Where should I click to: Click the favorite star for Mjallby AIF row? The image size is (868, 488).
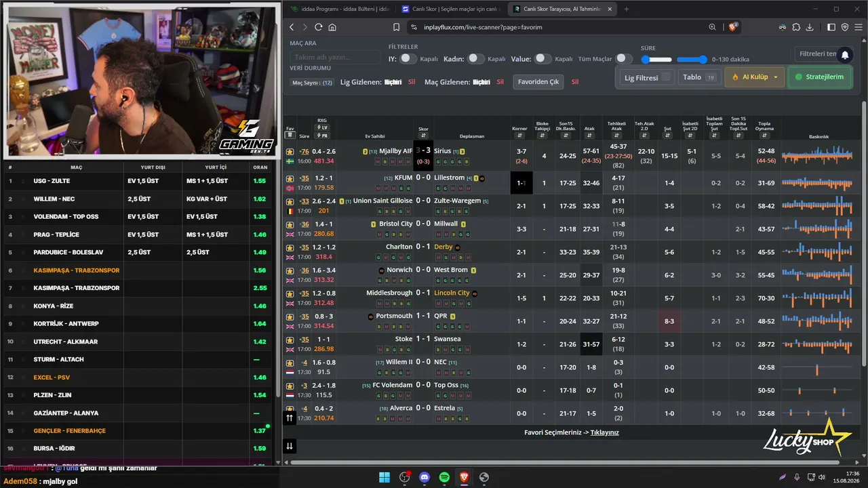(290, 152)
